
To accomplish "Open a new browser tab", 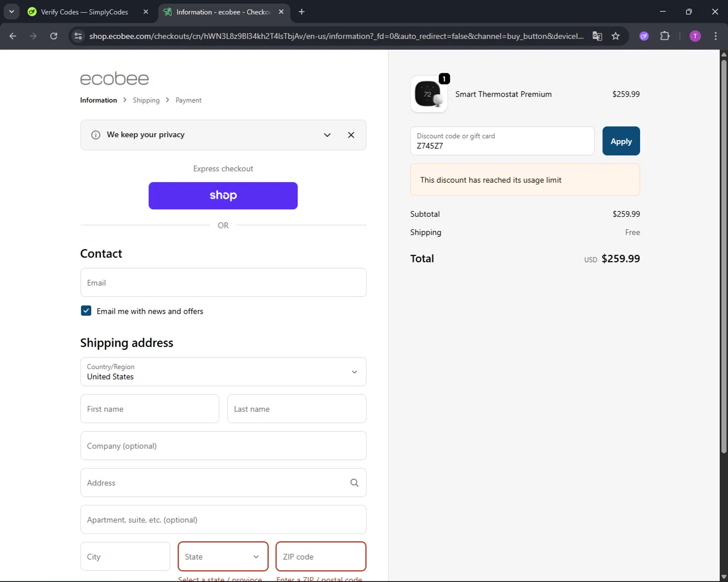I will pyautogui.click(x=301, y=12).
